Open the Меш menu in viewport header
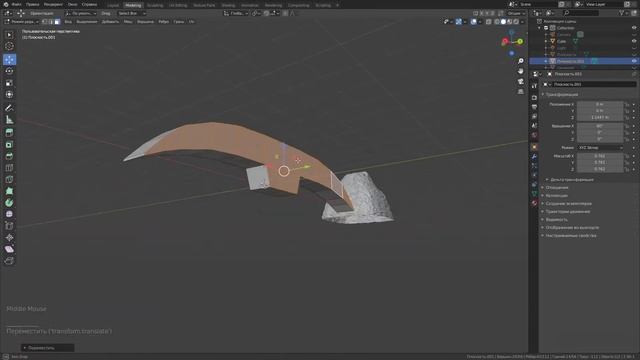Screen dimensions: 640x360 [128, 22]
